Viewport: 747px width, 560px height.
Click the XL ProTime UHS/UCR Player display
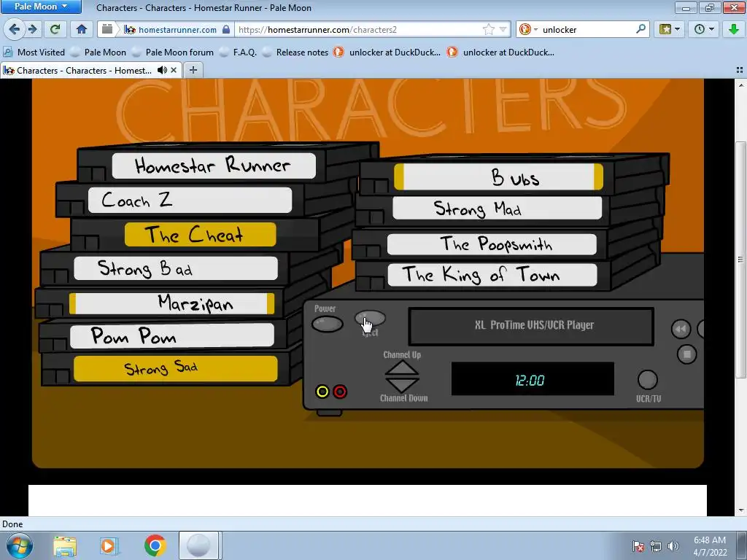point(531,326)
